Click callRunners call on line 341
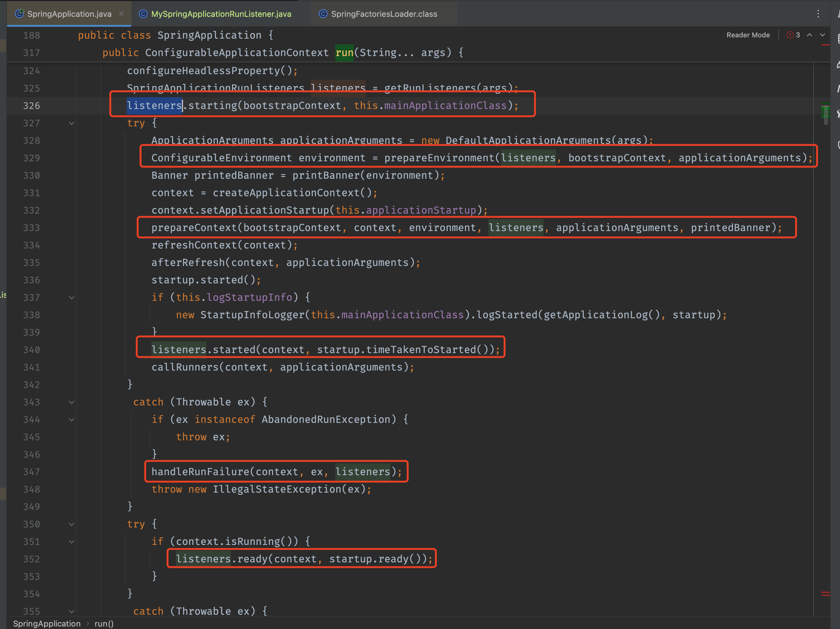This screenshot has width=840, height=629. (x=185, y=367)
